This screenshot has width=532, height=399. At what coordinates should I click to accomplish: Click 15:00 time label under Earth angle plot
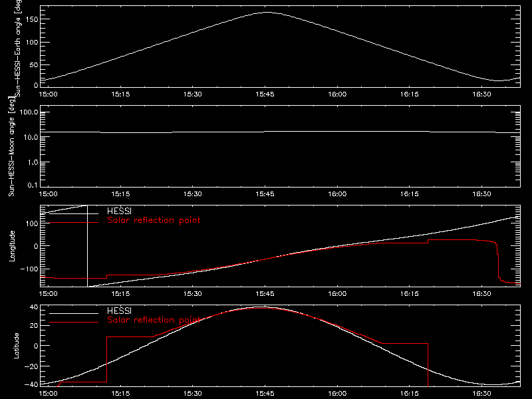[x=48, y=94]
